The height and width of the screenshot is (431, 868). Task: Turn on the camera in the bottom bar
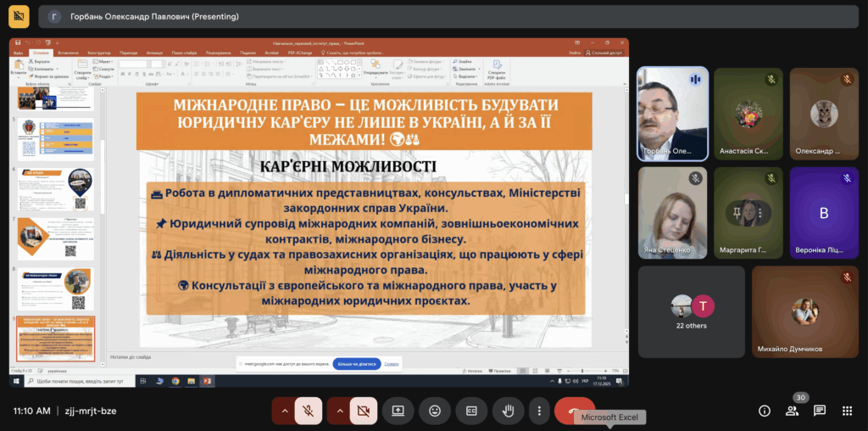pyautogui.click(x=364, y=411)
